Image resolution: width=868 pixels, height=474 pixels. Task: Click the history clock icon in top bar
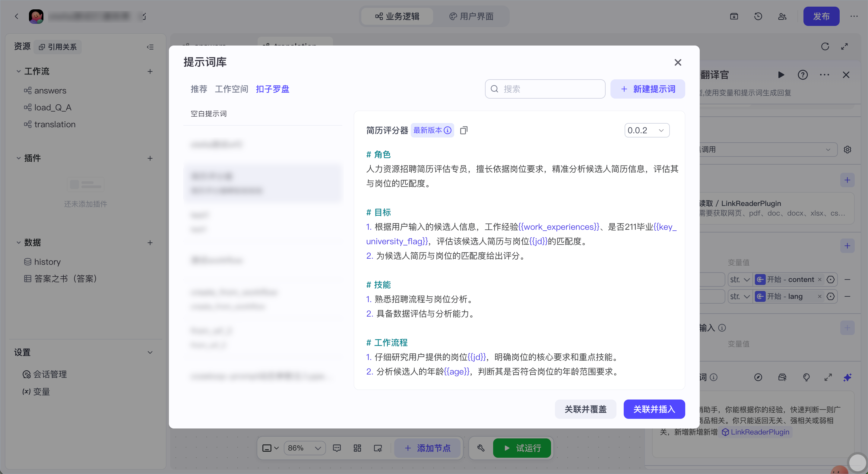(x=758, y=16)
